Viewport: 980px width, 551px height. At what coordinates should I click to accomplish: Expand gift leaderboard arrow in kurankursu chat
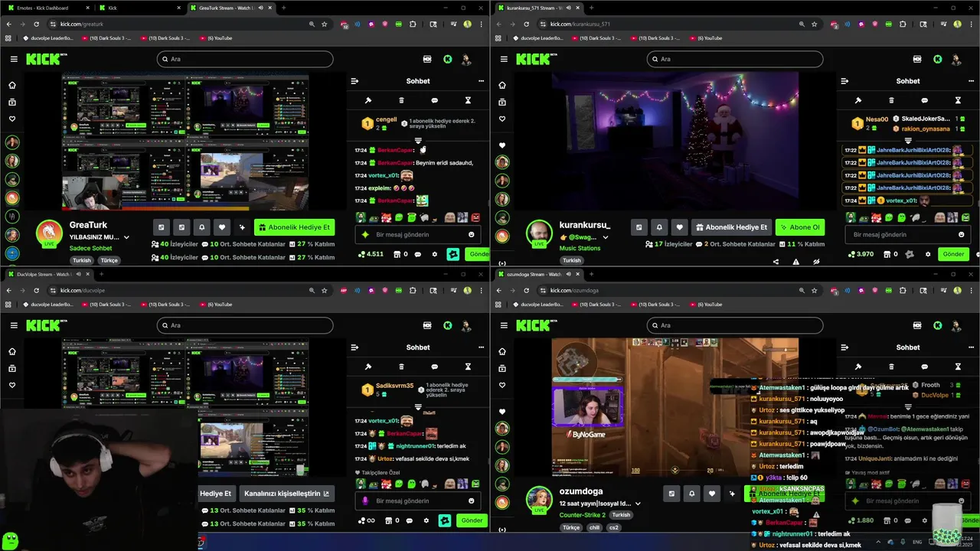[x=908, y=141]
